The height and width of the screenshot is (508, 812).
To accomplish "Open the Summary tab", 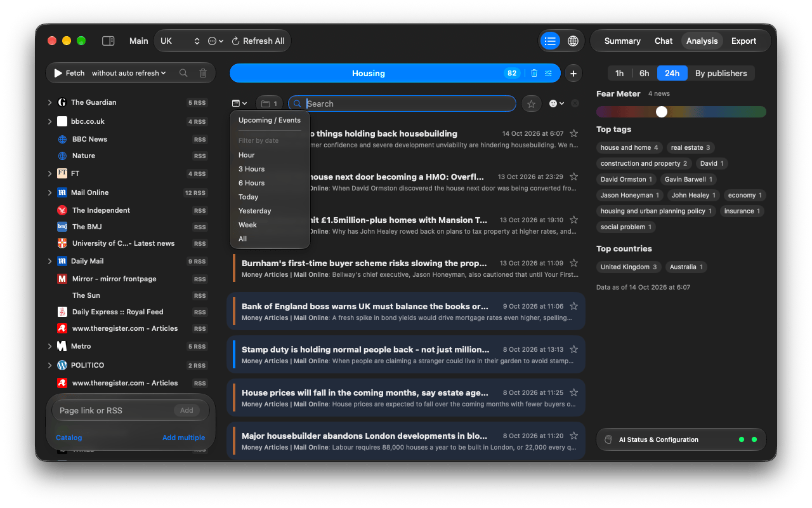I will click(x=622, y=41).
